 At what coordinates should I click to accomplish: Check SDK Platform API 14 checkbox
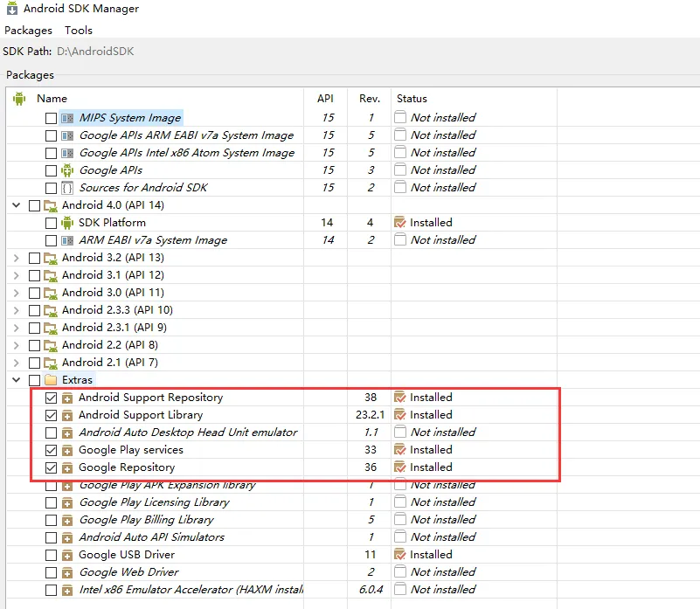pos(51,223)
